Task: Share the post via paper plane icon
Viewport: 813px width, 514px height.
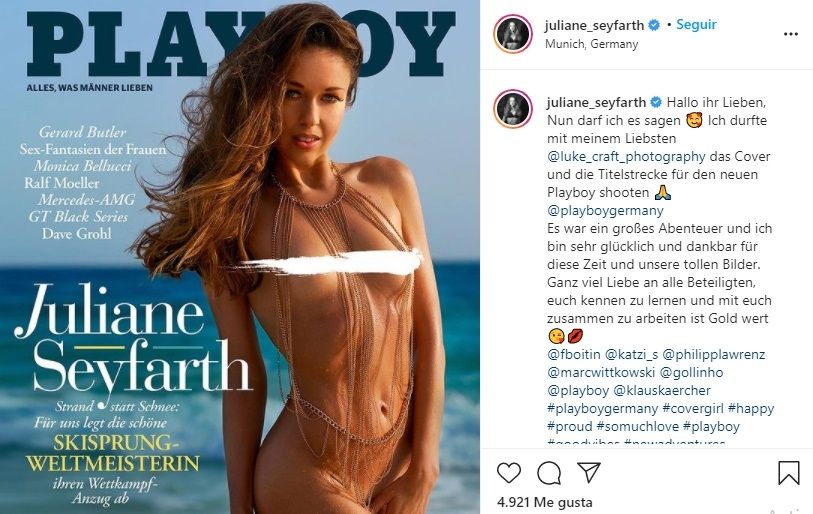Action: click(x=588, y=473)
